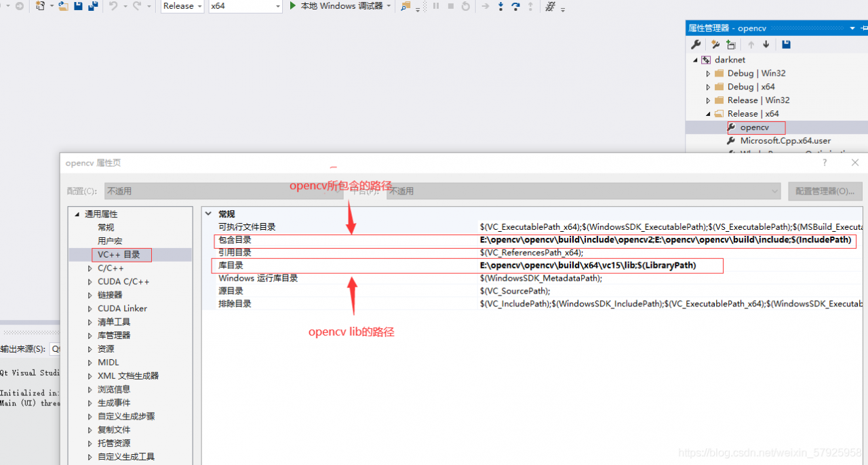Click Properties wrench icon in 属性管理器 toolbar
This screenshot has height=465, width=868.
696,45
